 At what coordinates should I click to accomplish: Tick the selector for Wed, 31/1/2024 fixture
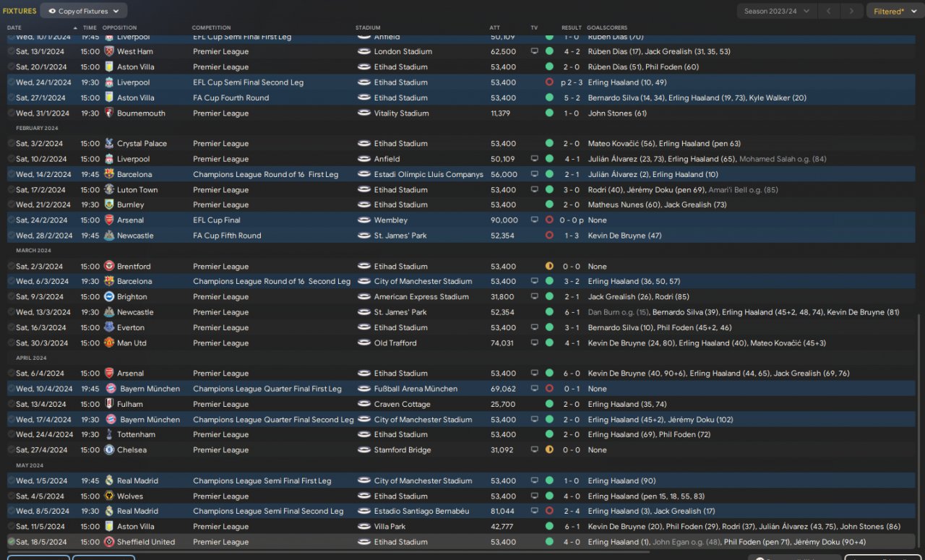click(11, 113)
